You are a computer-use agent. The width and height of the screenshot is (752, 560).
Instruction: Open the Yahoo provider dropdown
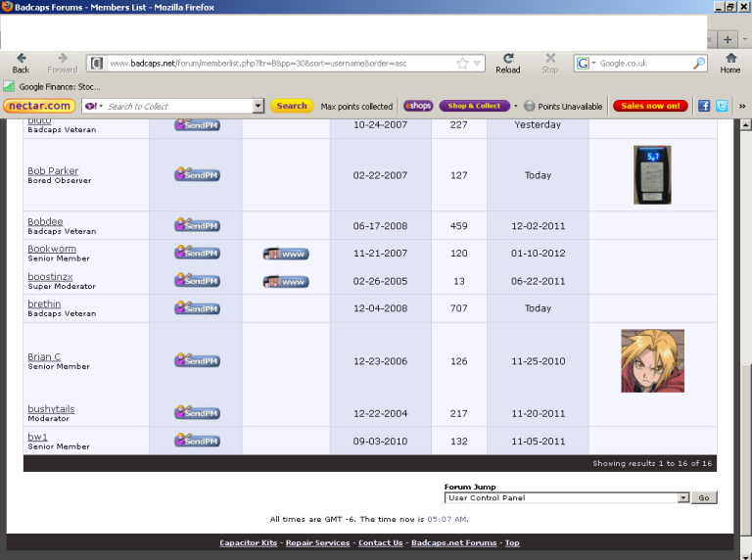94,106
